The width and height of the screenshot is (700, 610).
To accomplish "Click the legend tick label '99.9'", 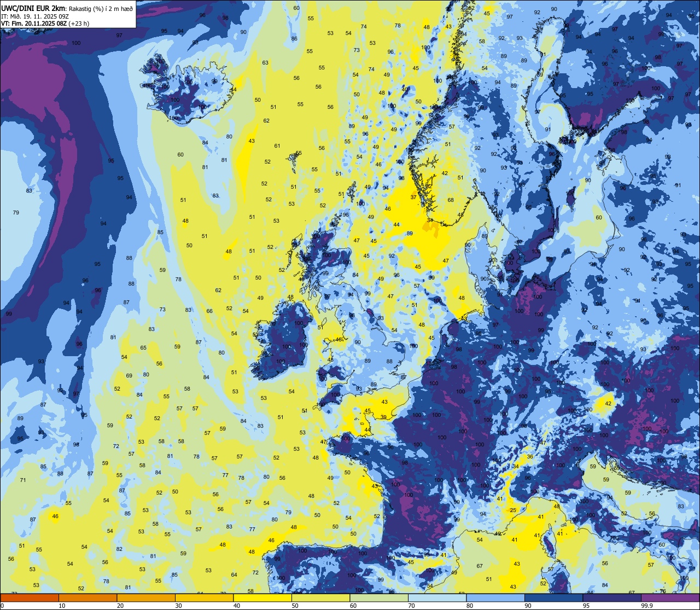I will click(647, 606).
